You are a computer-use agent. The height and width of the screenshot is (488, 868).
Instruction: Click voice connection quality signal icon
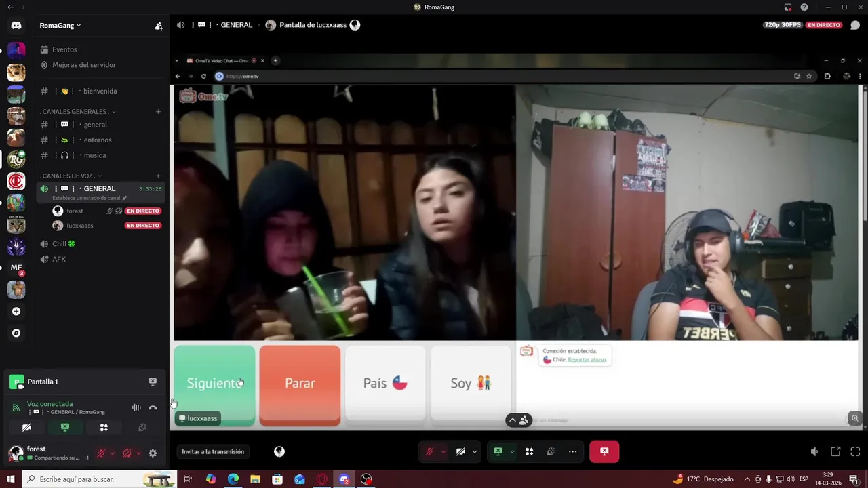16,408
